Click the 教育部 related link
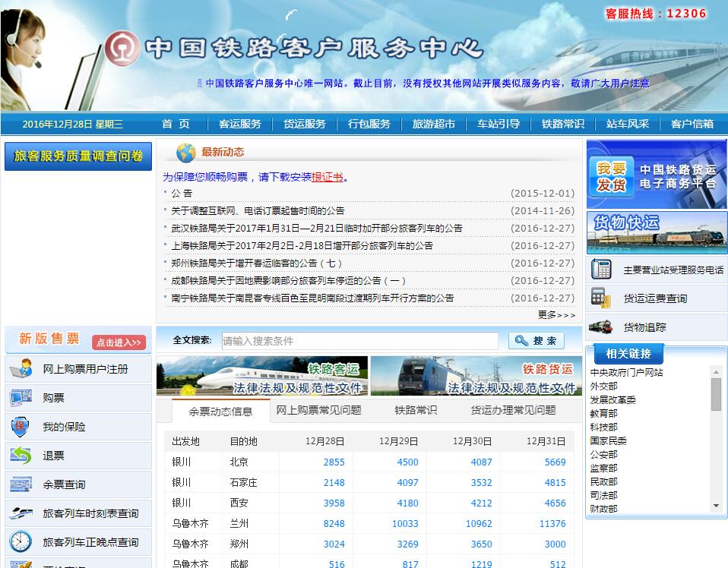 (603, 413)
